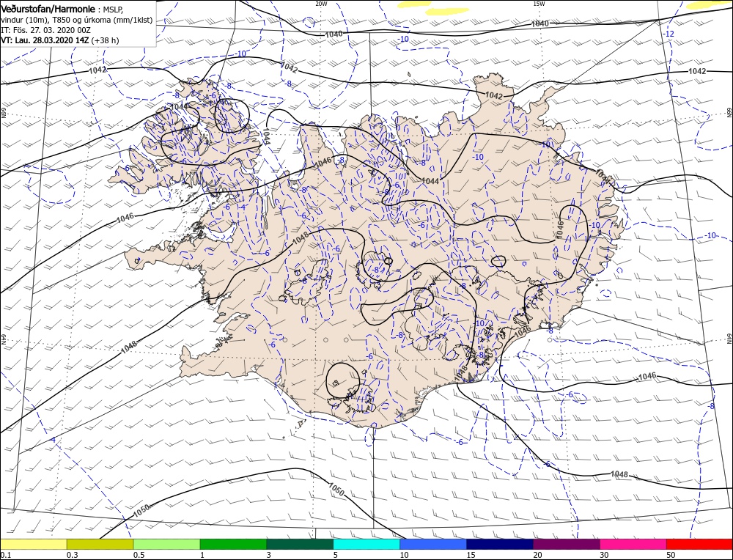Select the "VT: Lau. 28.03.2020 14Z" valid-time text
The image size is (733, 560).
coord(45,40)
